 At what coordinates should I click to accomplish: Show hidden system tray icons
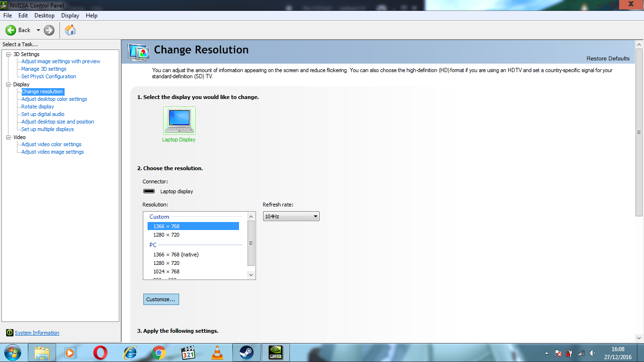546,353
